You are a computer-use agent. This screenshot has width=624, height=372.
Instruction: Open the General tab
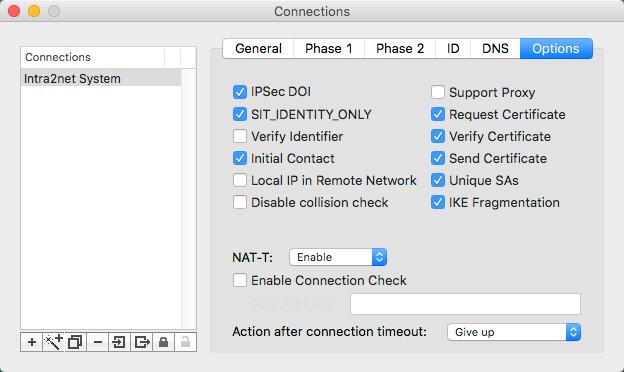coord(258,49)
